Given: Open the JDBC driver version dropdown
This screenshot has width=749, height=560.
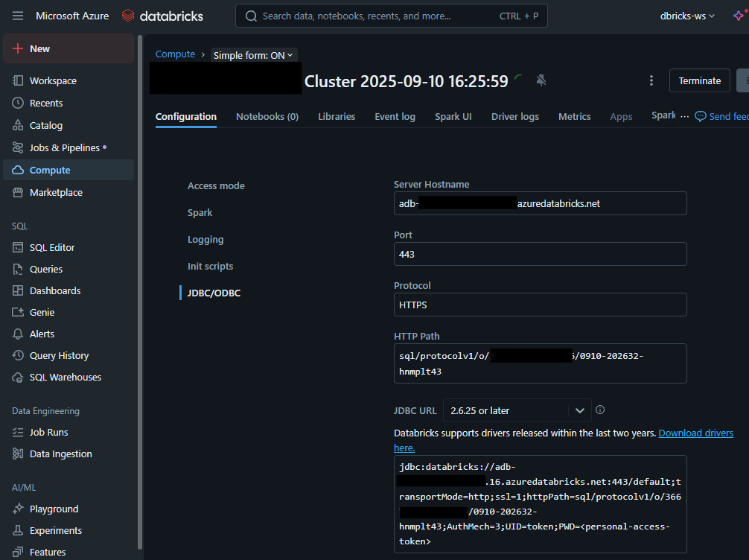Looking at the screenshot, I should pos(517,410).
